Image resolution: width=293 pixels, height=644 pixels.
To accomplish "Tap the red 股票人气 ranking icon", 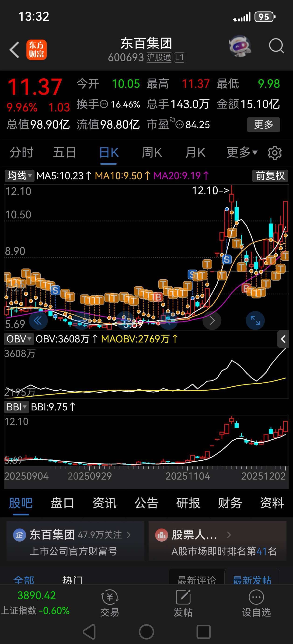I will (161, 535).
